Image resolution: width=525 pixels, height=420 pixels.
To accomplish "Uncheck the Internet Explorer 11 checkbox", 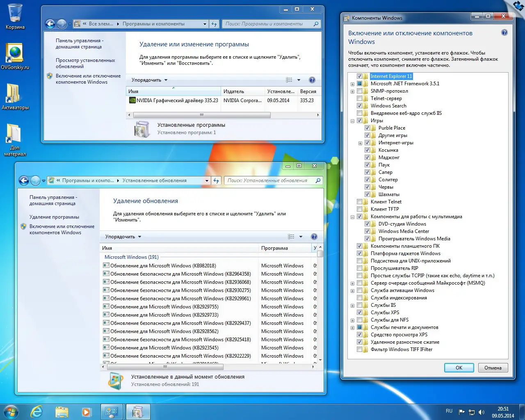I will (359, 76).
